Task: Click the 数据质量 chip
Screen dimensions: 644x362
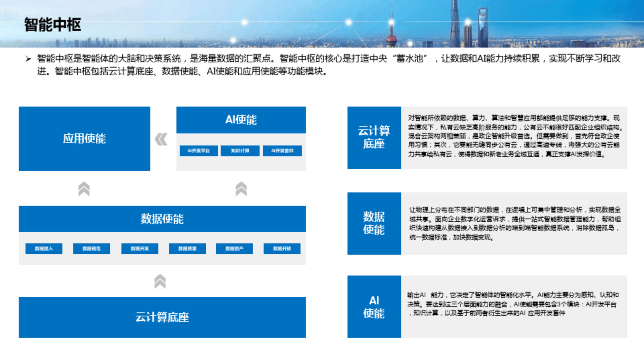Action: pyautogui.click(x=187, y=249)
